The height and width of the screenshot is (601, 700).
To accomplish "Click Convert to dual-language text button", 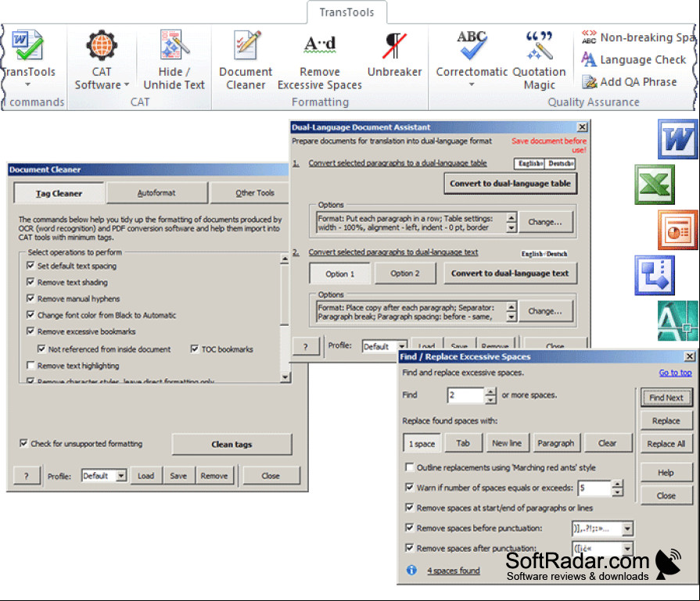I will click(510, 274).
